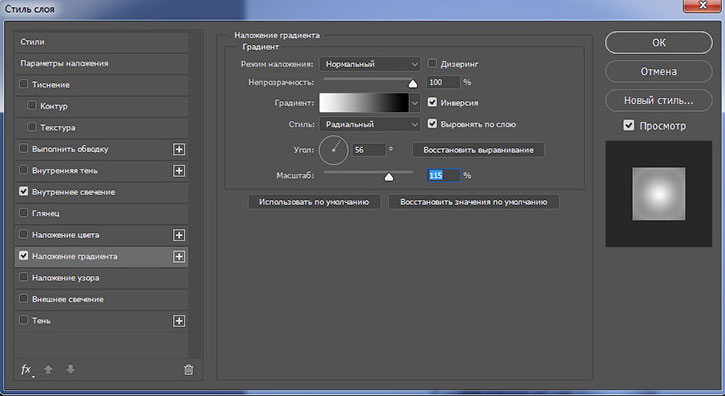
Task: Uncheck Выровнять по слою checkbox
Action: 432,124
